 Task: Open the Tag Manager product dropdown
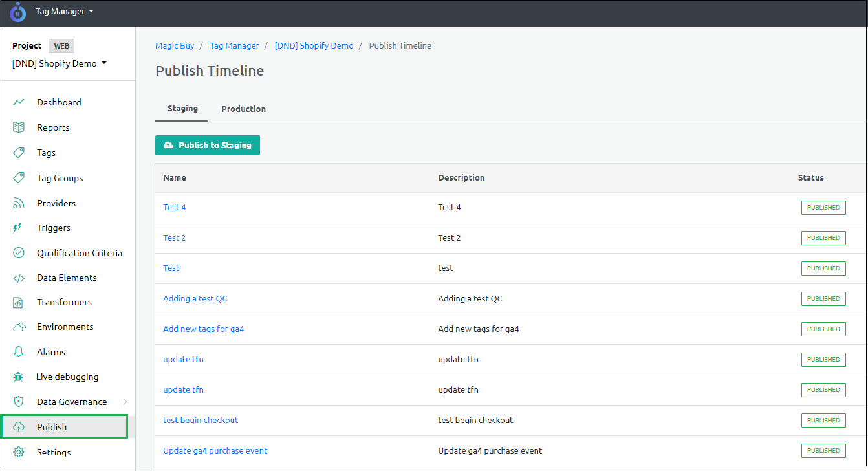(x=64, y=11)
